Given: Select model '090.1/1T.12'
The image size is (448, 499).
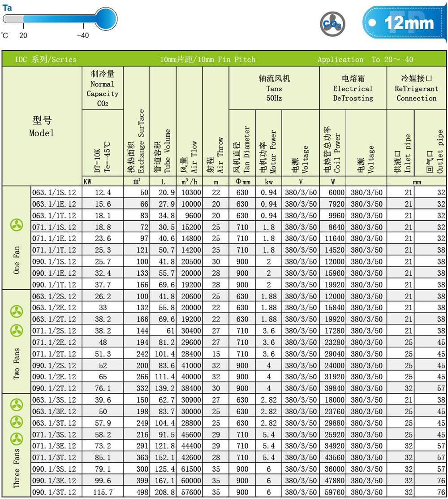Looking at the screenshot, I should 54,285.
